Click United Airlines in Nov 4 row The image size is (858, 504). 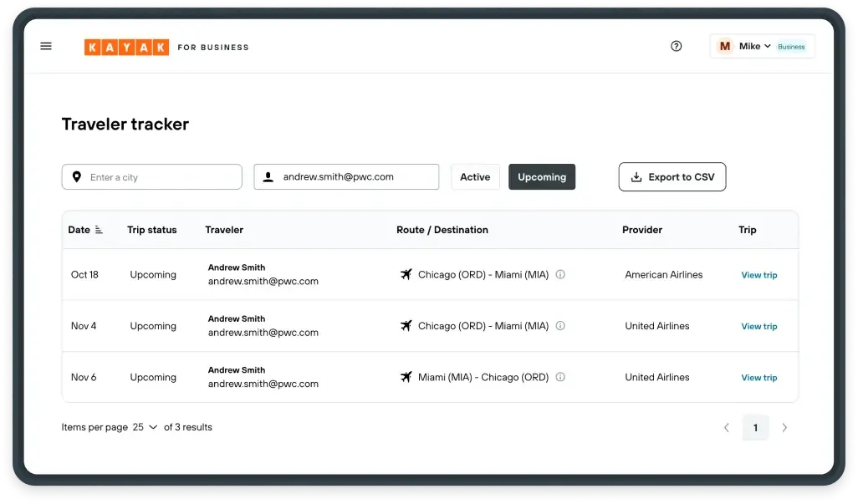657,326
